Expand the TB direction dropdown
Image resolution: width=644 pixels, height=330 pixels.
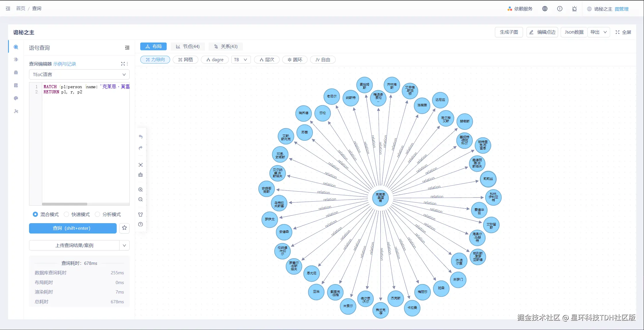pyautogui.click(x=241, y=60)
